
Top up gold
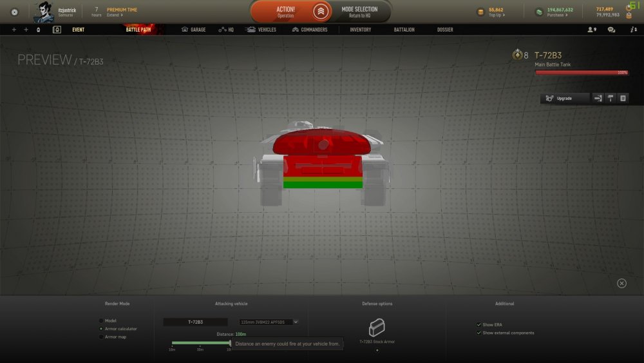pos(497,15)
